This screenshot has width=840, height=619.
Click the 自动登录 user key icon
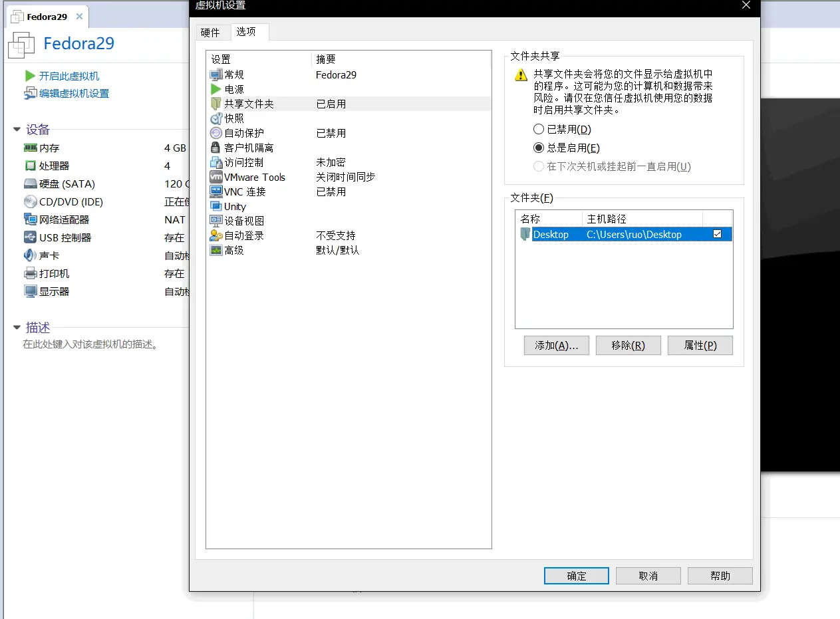coord(215,235)
